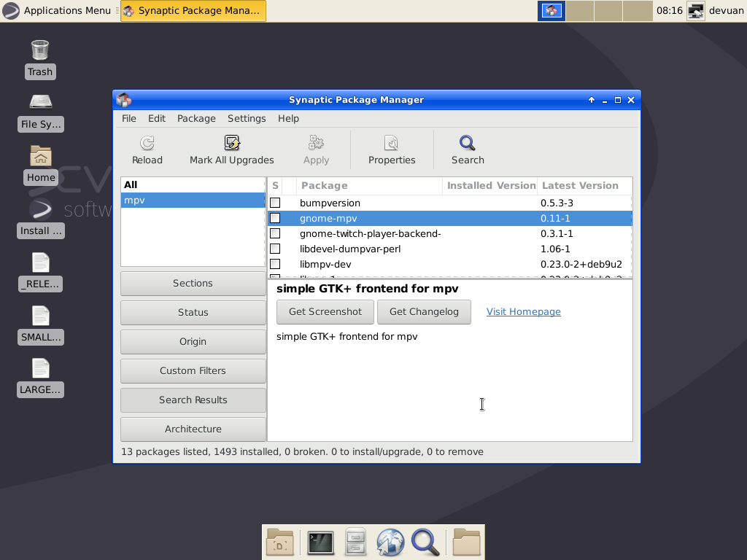The image size is (747, 560).
Task: Open the file cabinet icon in the dock
Action: click(355, 542)
